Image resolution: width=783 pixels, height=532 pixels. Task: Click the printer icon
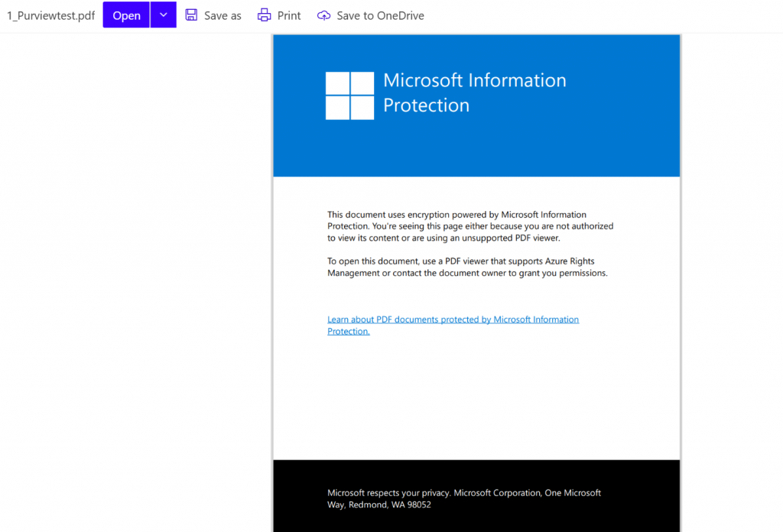(x=265, y=15)
